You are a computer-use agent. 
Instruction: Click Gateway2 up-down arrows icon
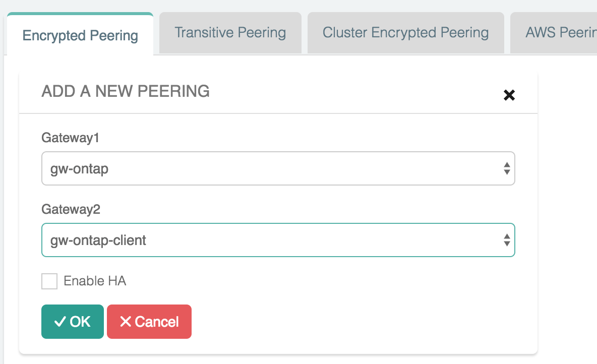[507, 240]
